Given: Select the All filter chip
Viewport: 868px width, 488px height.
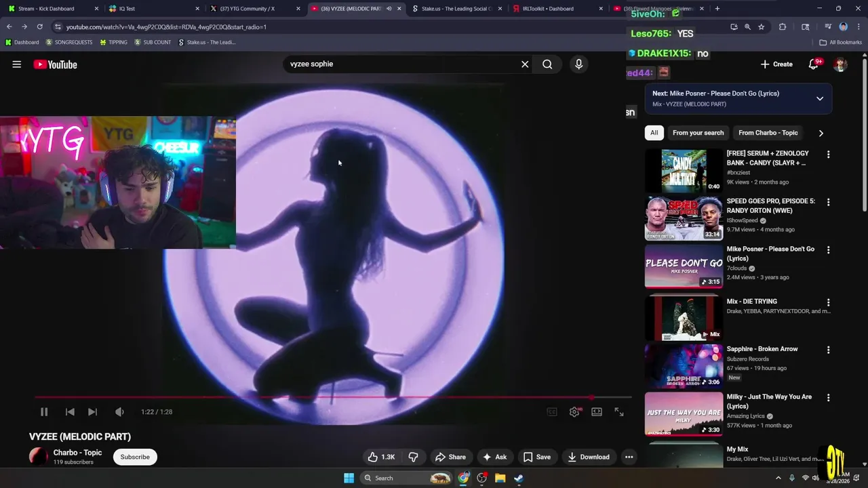Looking at the screenshot, I should 654,133.
